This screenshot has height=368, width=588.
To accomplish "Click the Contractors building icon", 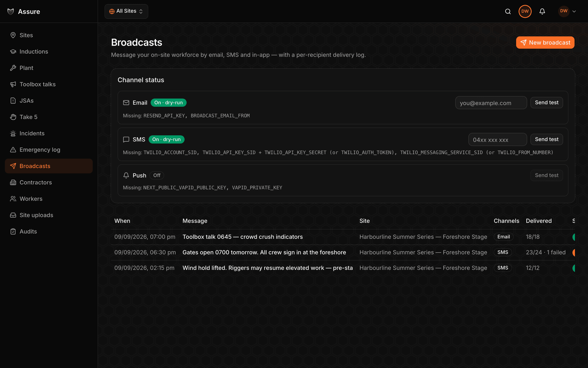I will point(13,182).
